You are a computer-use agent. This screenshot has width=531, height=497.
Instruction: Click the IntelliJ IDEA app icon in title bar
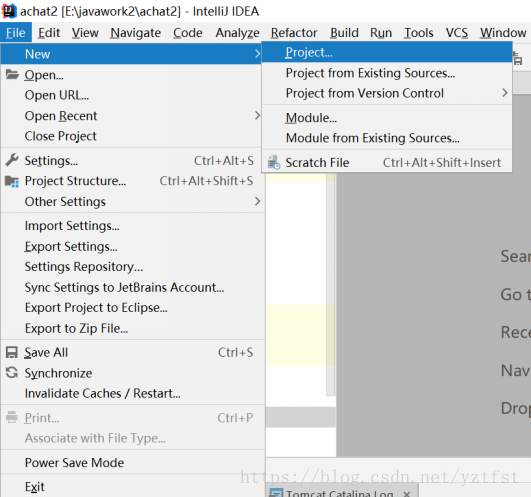click(9, 11)
